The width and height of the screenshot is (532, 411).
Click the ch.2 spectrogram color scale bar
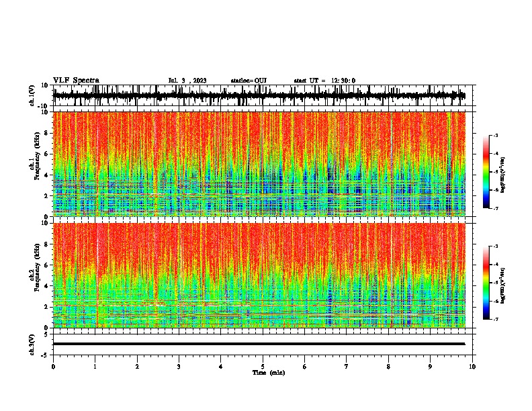click(x=486, y=283)
